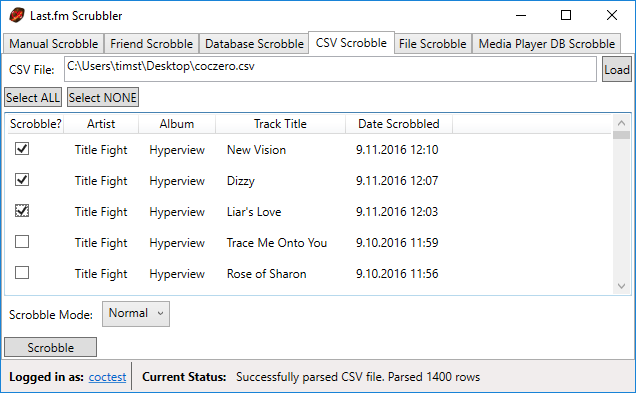Click the date 9.11.2016 12:10
This screenshot has height=393, width=636.
397,150
